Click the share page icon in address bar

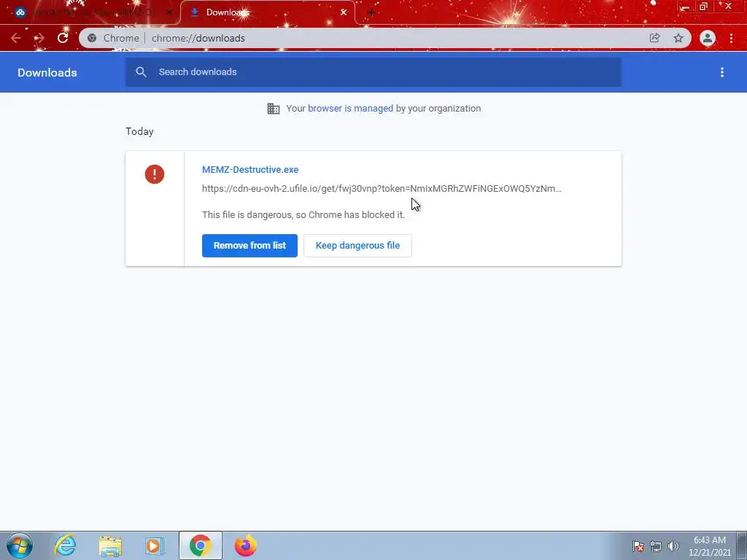coord(654,38)
